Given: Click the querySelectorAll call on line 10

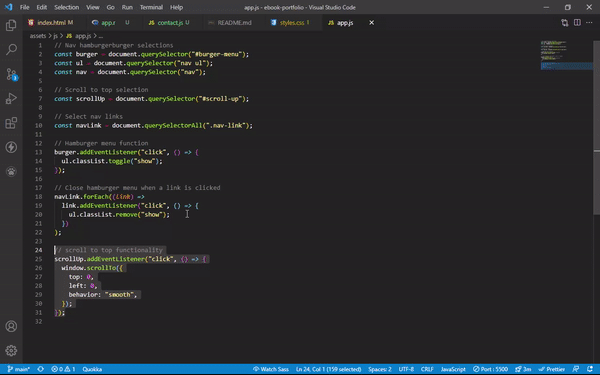Looking at the screenshot, I should tap(173, 126).
